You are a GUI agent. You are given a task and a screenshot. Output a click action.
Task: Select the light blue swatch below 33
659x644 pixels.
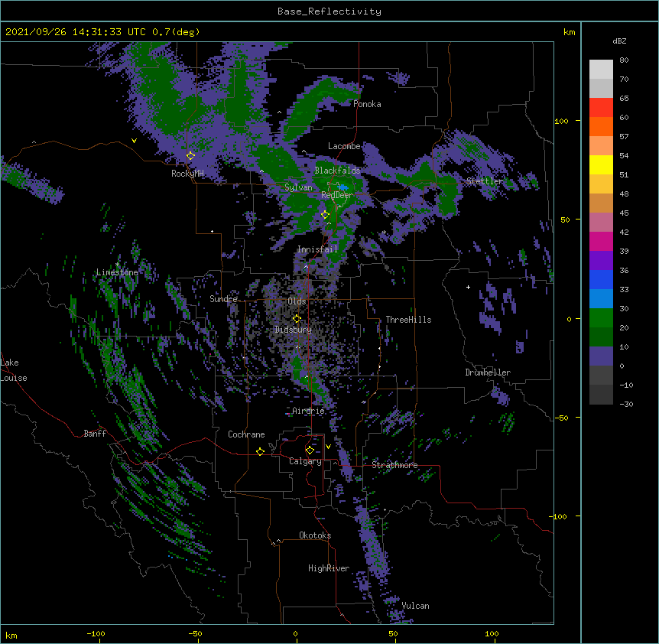601,299
